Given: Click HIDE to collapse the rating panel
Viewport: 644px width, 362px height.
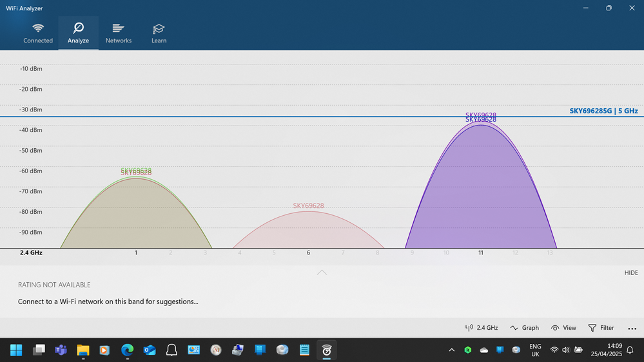Looking at the screenshot, I should point(630,273).
